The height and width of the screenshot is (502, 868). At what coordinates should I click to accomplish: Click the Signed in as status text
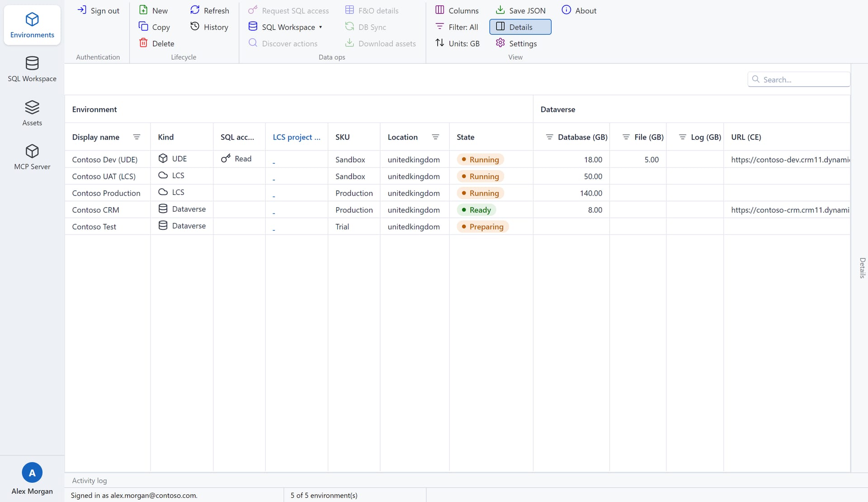pyautogui.click(x=134, y=495)
